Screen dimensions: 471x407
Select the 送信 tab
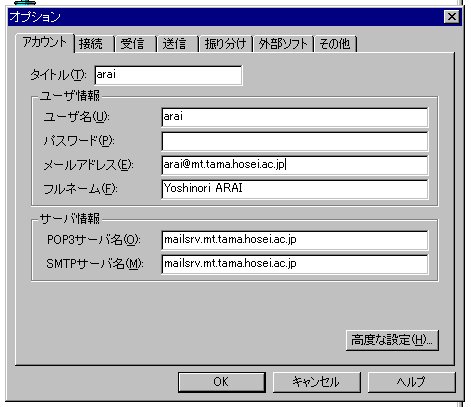tap(178, 44)
